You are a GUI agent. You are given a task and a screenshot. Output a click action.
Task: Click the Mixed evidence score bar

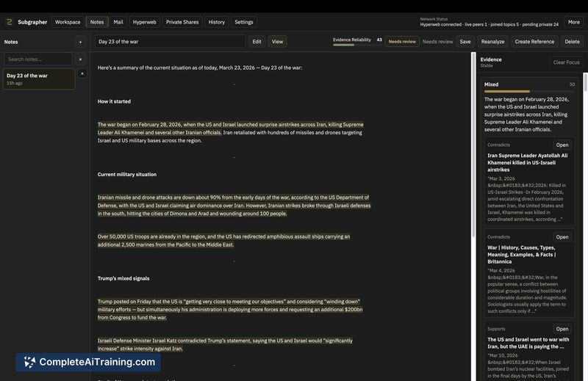(x=529, y=92)
